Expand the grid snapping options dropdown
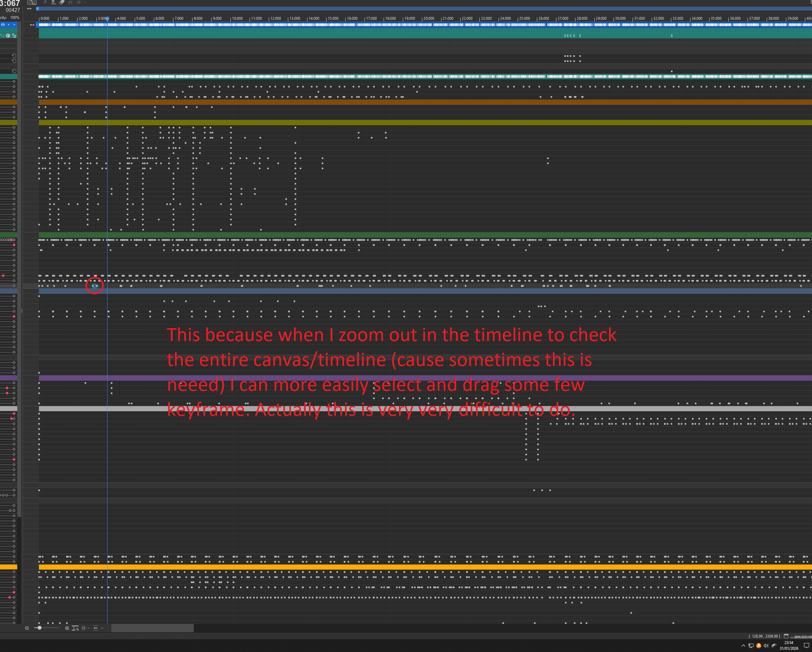 (x=89, y=628)
